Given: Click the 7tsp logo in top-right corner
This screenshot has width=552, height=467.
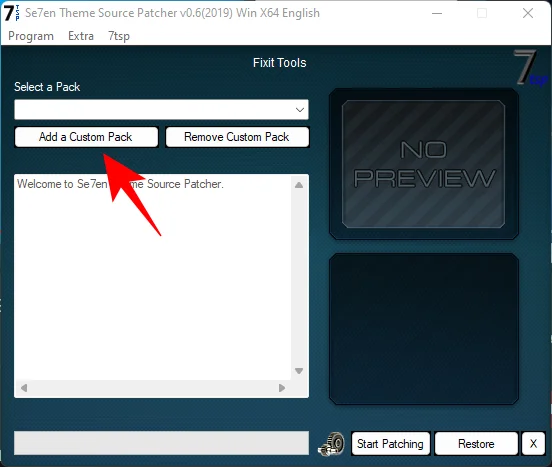Looking at the screenshot, I should pos(530,68).
